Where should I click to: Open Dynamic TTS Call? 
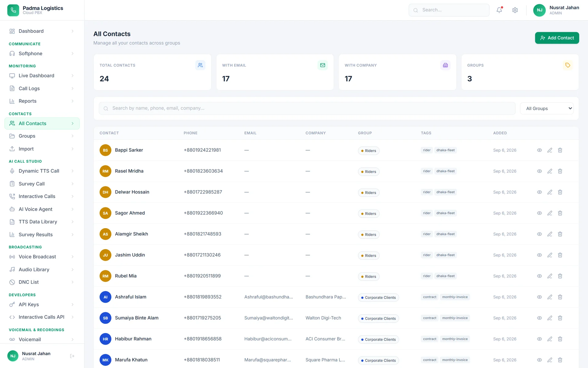tap(42, 171)
